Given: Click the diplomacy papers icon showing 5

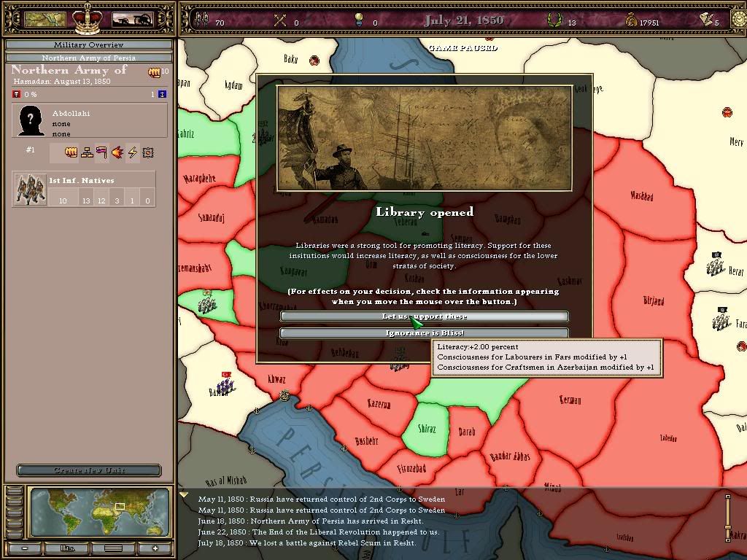Looking at the screenshot, I should pyautogui.click(x=706, y=20).
